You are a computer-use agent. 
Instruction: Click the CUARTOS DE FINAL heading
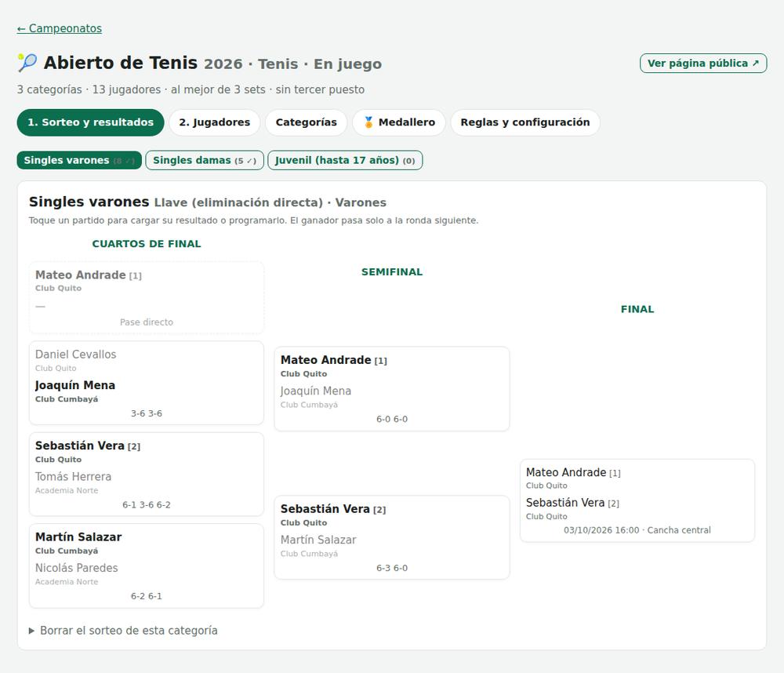[x=147, y=244]
